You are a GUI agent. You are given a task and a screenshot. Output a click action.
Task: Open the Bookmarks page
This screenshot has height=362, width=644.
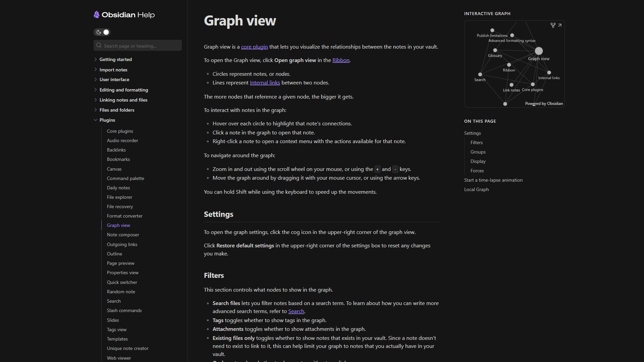pos(118,159)
